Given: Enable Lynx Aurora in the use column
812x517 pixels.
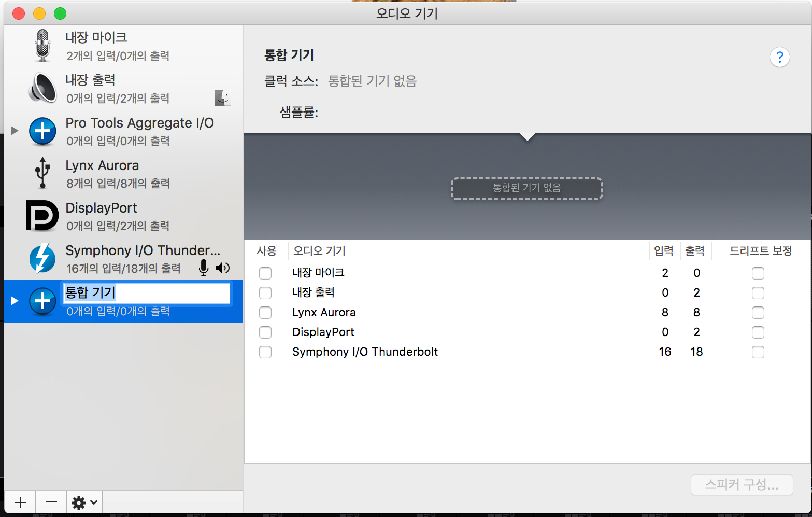Looking at the screenshot, I should click(x=265, y=313).
